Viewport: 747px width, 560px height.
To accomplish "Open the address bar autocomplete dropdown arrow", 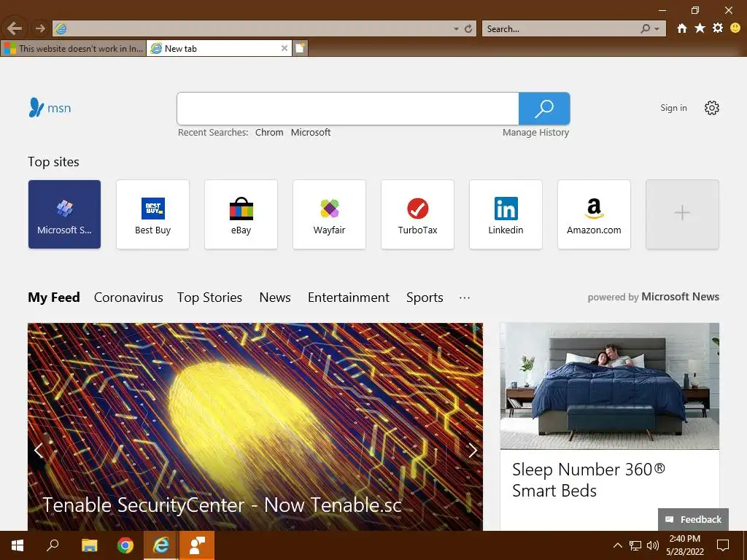I will [x=456, y=29].
